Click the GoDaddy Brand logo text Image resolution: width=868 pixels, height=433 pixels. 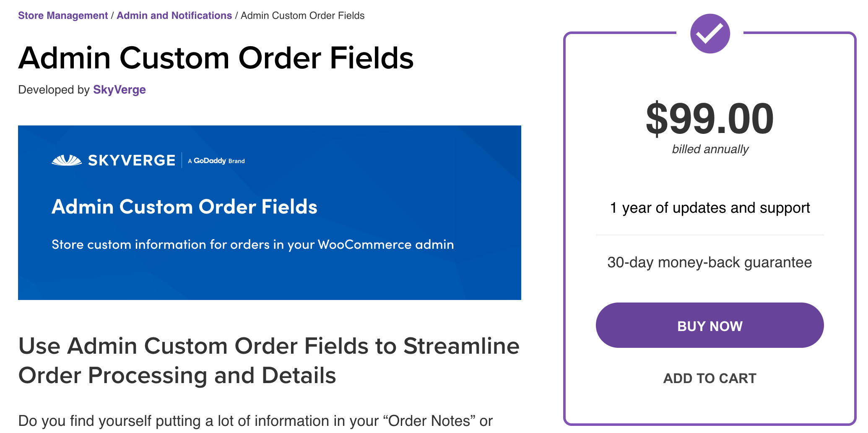point(216,161)
